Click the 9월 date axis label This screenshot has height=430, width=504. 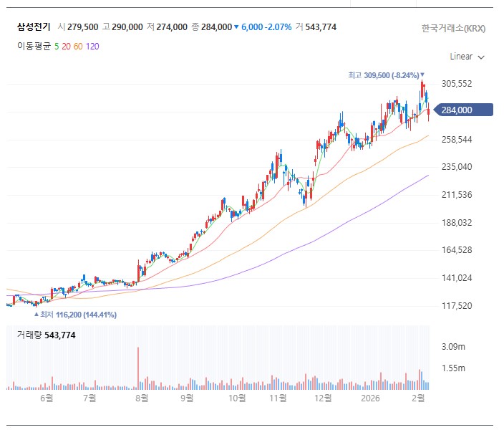(x=187, y=398)
